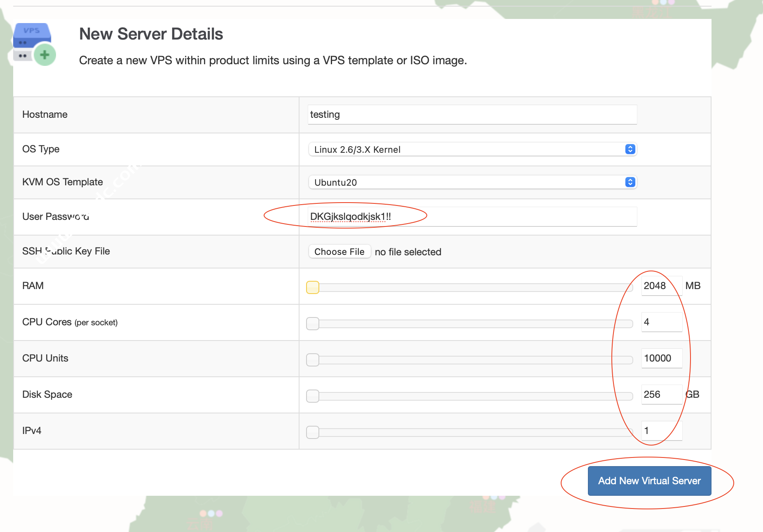Focus the User Password text field
The image size is (763, 532).
point(472,217)
